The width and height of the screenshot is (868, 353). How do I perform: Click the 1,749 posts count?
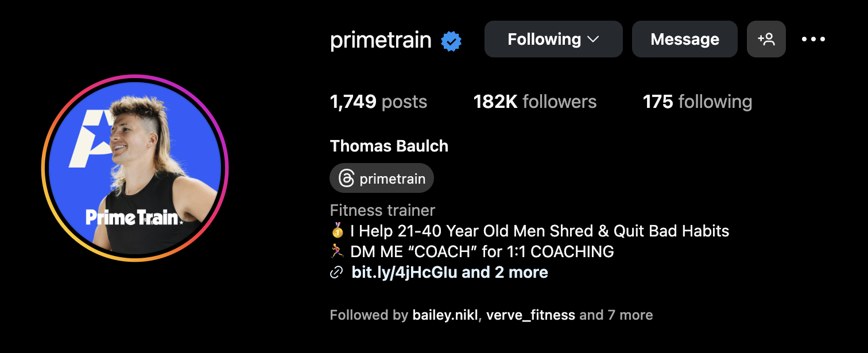378,102
